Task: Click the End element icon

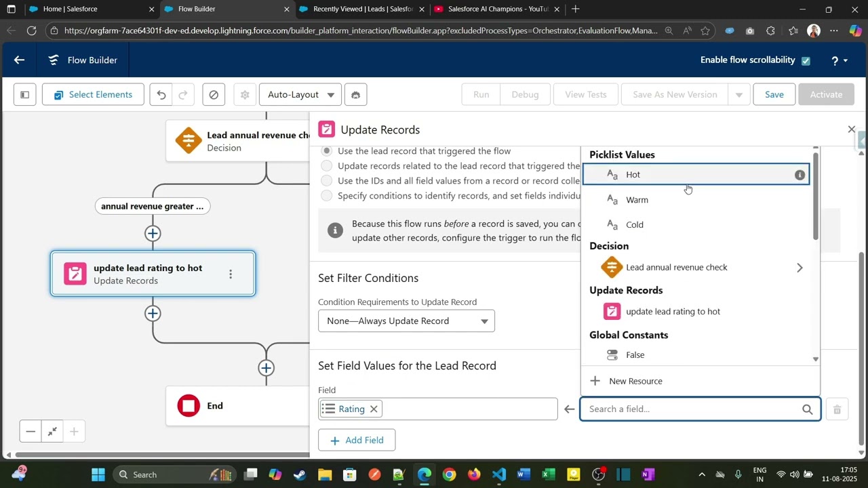Action: coord(189,406)
